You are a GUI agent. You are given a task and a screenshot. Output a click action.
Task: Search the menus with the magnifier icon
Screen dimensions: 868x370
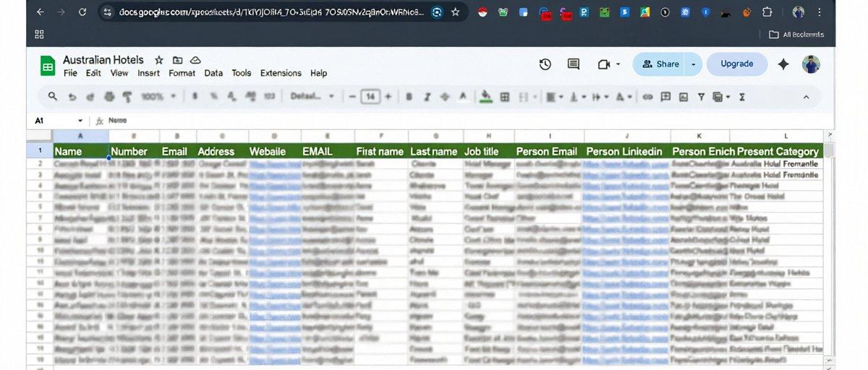coord(53,97)
